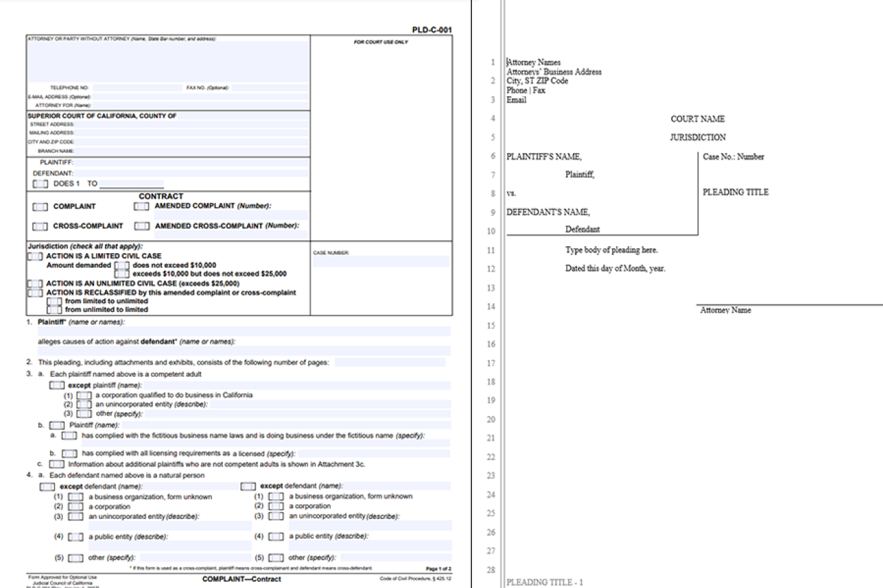Viewport: 883px width, 588px height.
Task: Tick Attachment 3c additional plaintiffs checkbox
Action: pos(57,464)
